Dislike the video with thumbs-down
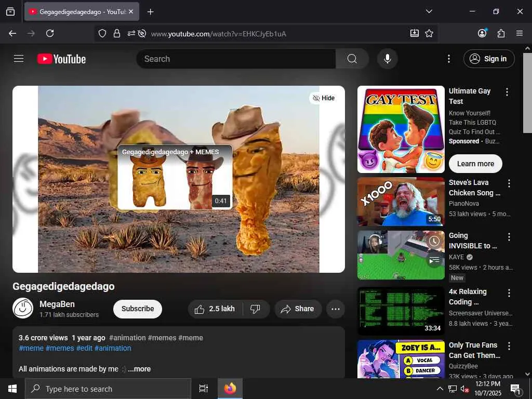Image resolution: width=532 pixels, height=399 pixels. pos(255,309)
